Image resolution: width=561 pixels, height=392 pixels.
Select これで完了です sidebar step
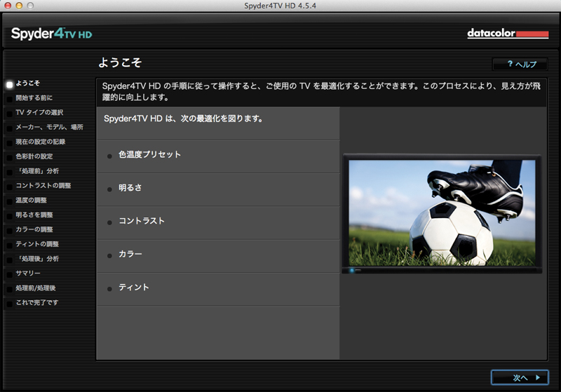coord(37,303)
